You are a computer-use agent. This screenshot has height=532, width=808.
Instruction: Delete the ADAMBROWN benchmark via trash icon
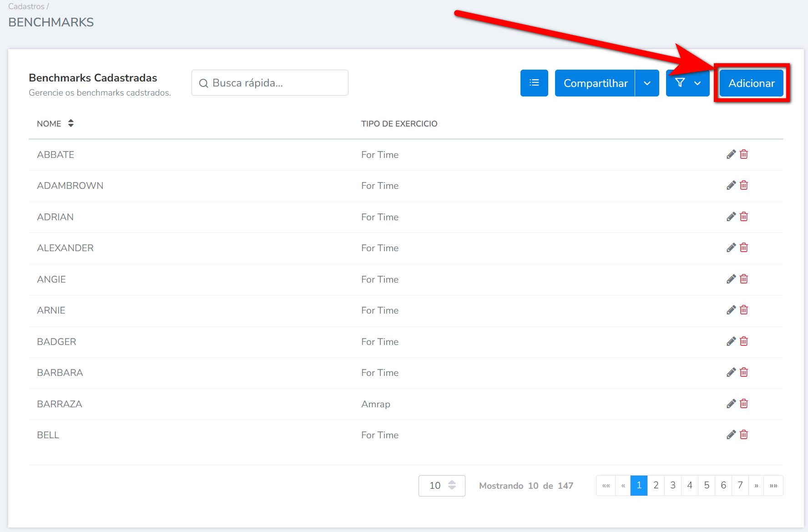744,185
